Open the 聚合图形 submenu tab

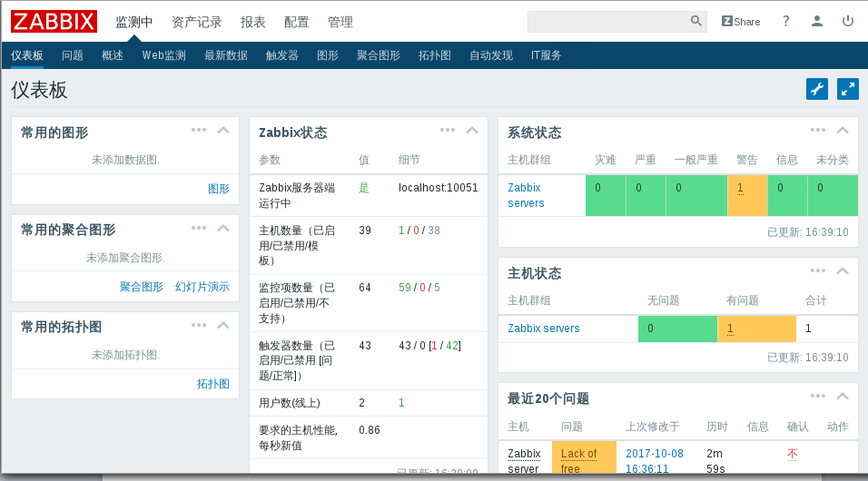(379, 55)
